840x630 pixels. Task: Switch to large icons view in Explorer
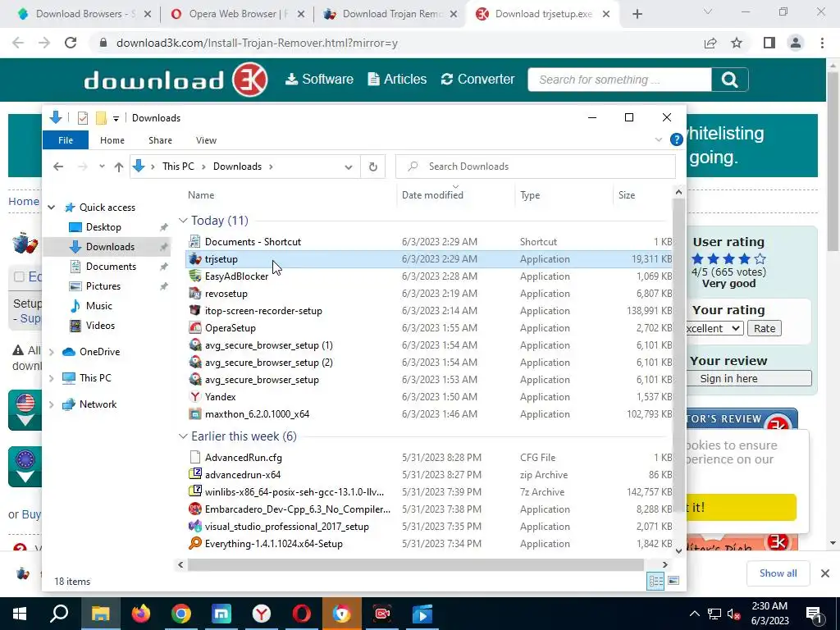674,581
